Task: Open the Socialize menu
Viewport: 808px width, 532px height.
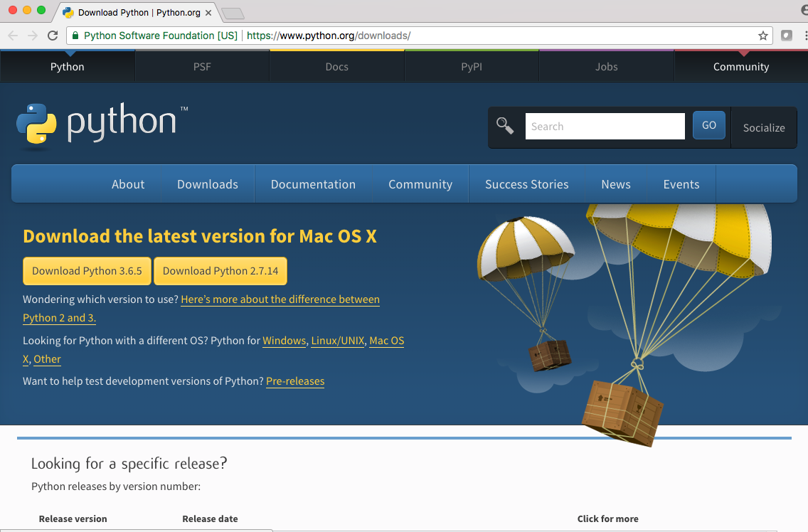Action: coord(764,128)
